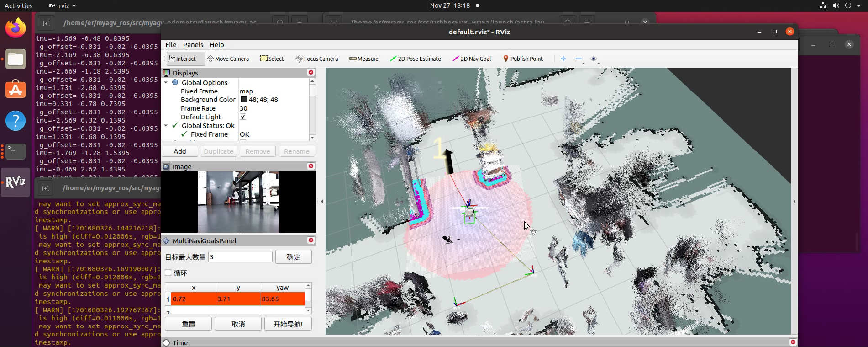The image size is (868, 347).
Task: Open rviz app menu in top bar
Action: [63, 5]
